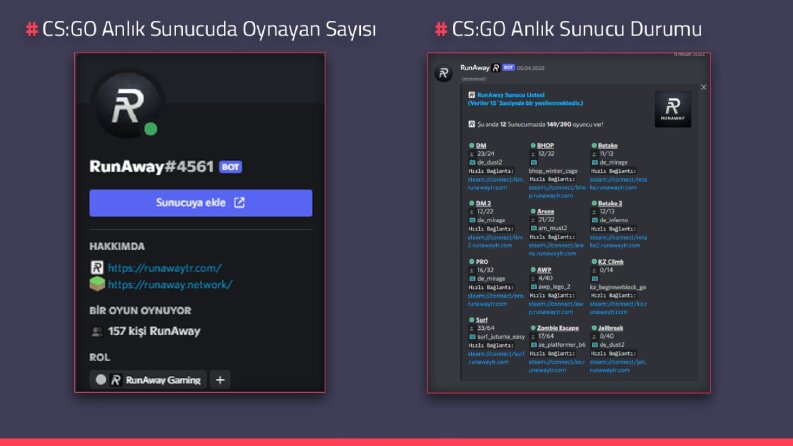The height and width of the screenshot is (446, 793).
Task: Click the Retake server heading
Action: 607,145
